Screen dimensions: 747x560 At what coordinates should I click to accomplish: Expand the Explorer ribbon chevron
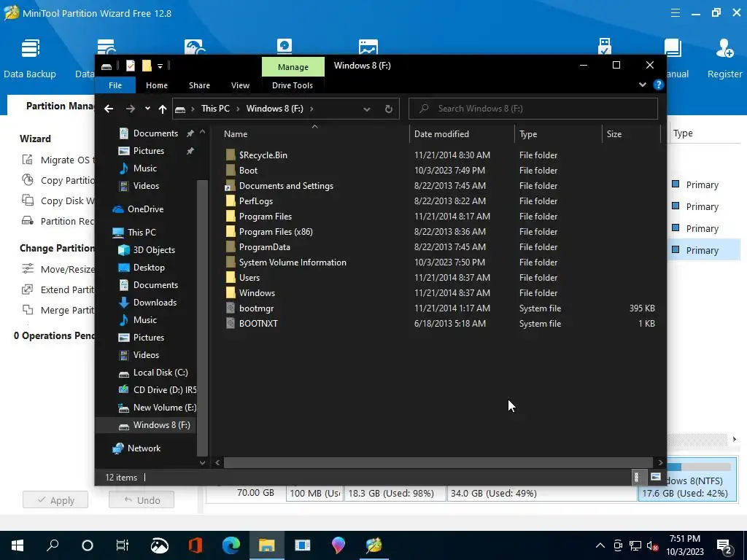pyautogui.click(x=643, y=85)
